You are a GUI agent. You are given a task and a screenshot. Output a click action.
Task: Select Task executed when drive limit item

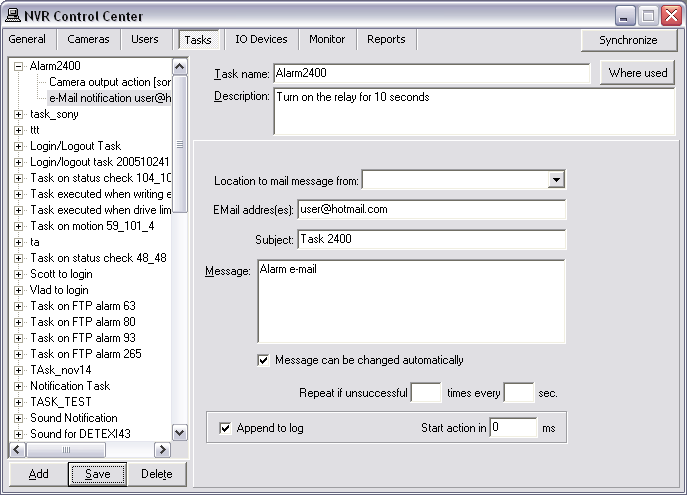point(100,210)
